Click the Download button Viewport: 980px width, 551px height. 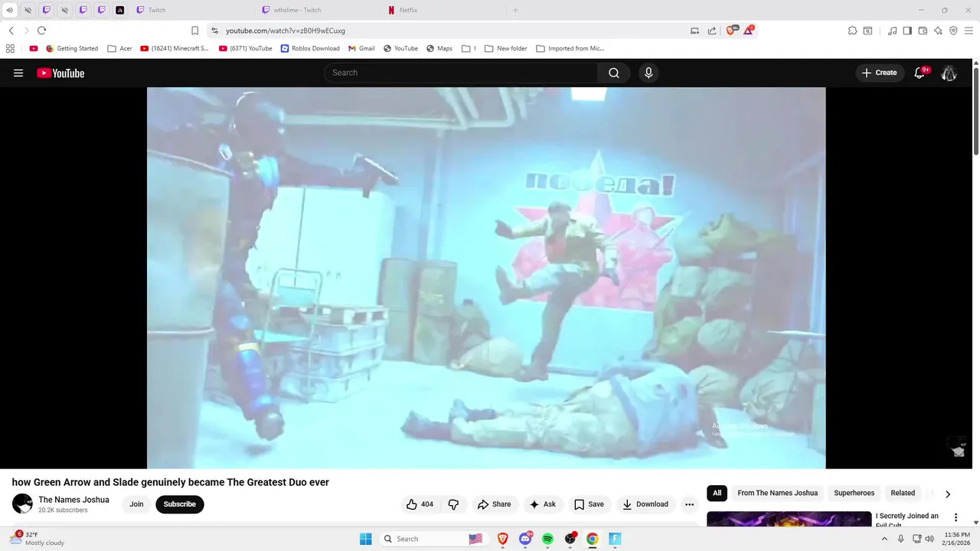[x=645, y=504]
